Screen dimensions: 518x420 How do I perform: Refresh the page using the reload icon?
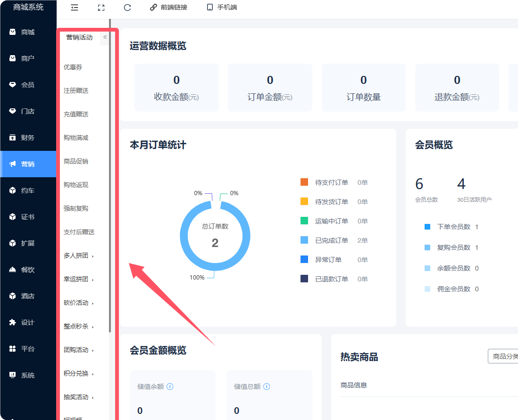click(x=127, y=8)
